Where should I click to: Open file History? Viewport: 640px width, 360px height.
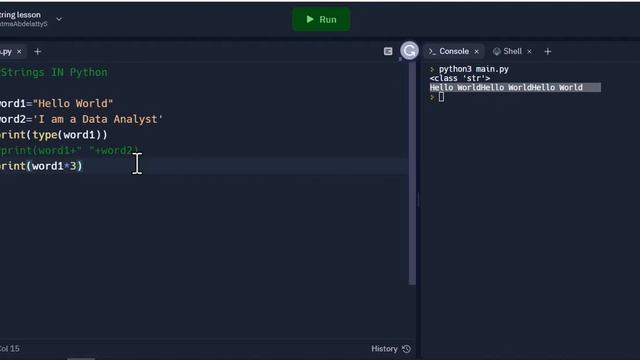click(391, 349)
